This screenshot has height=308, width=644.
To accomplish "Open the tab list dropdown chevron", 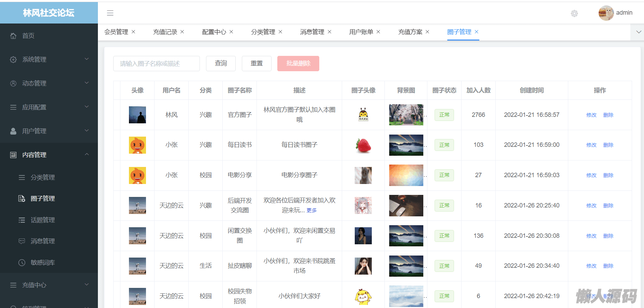I will click(639, 32).
